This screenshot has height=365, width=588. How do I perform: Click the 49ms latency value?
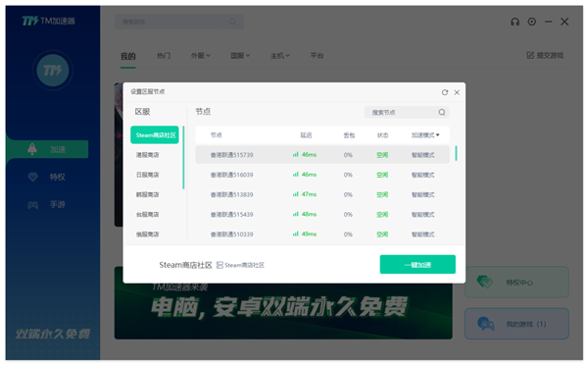point(309,234)
